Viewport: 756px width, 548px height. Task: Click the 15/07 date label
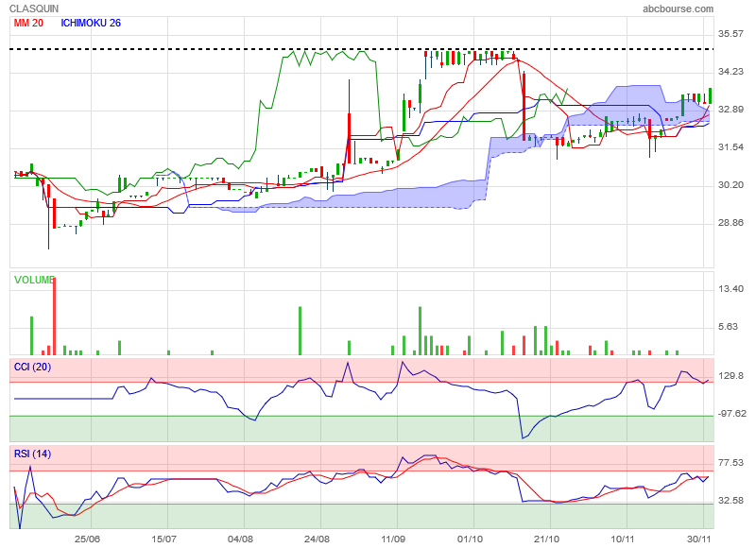pos(163,539)
